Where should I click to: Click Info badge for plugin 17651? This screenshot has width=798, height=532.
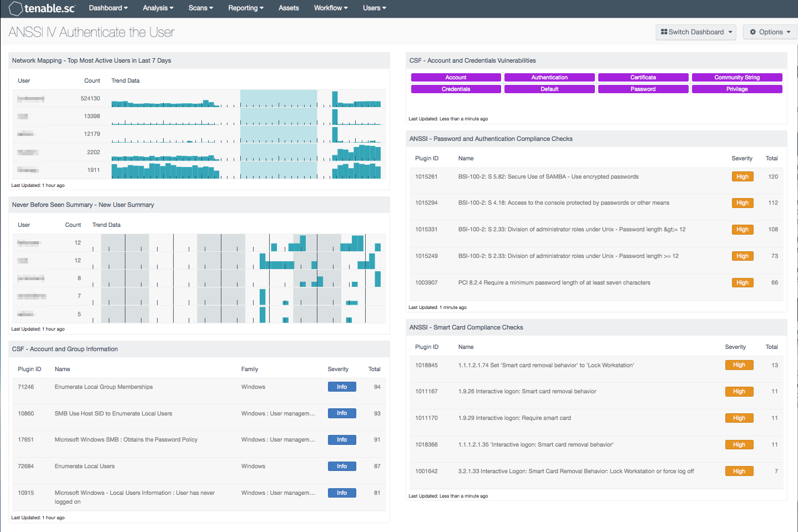[342, 440]
